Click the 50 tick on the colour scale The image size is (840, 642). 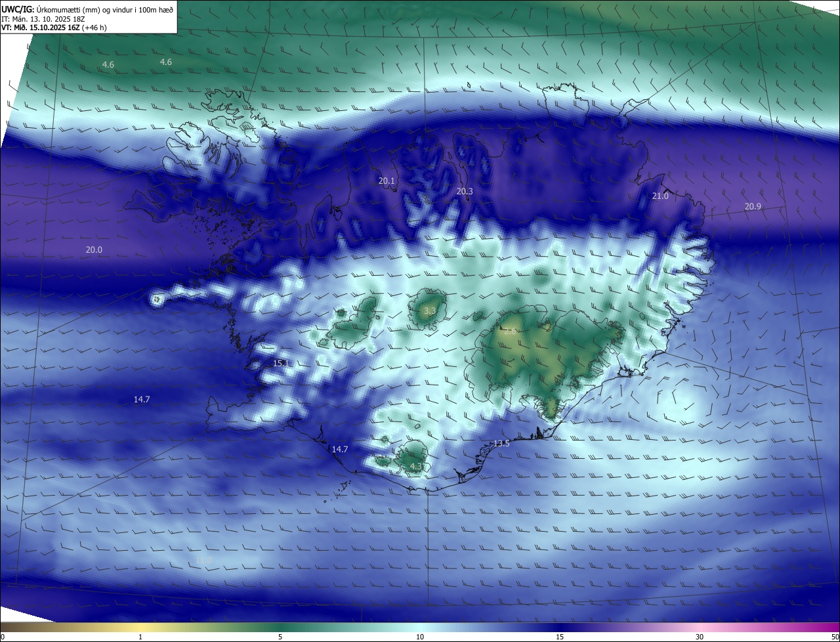(x=835, y=637)
